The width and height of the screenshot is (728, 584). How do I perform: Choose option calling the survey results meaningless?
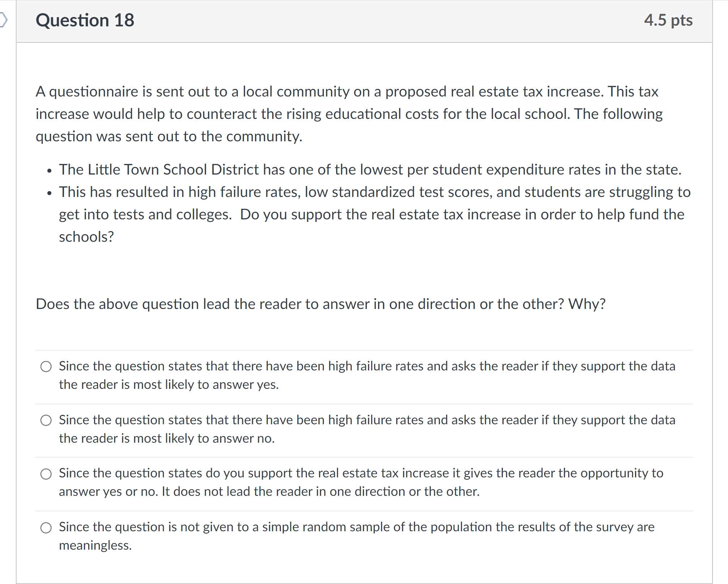coord(46,528)
